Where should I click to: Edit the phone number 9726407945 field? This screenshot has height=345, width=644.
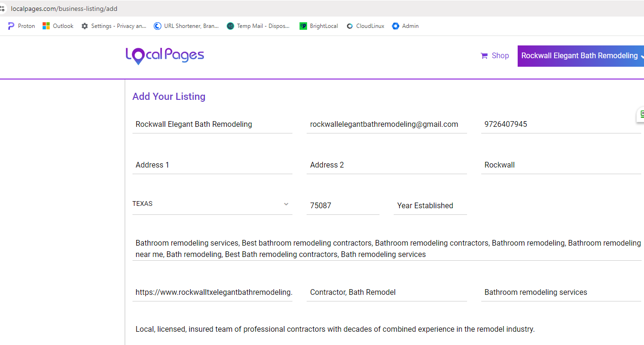[561, 124]
